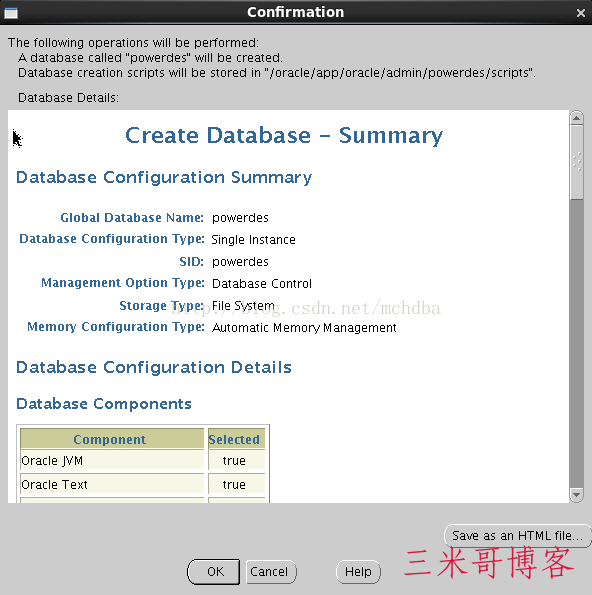Screen dimensions: 592x595
Task: Click the scrollbar up arrow
Action: 576,118
